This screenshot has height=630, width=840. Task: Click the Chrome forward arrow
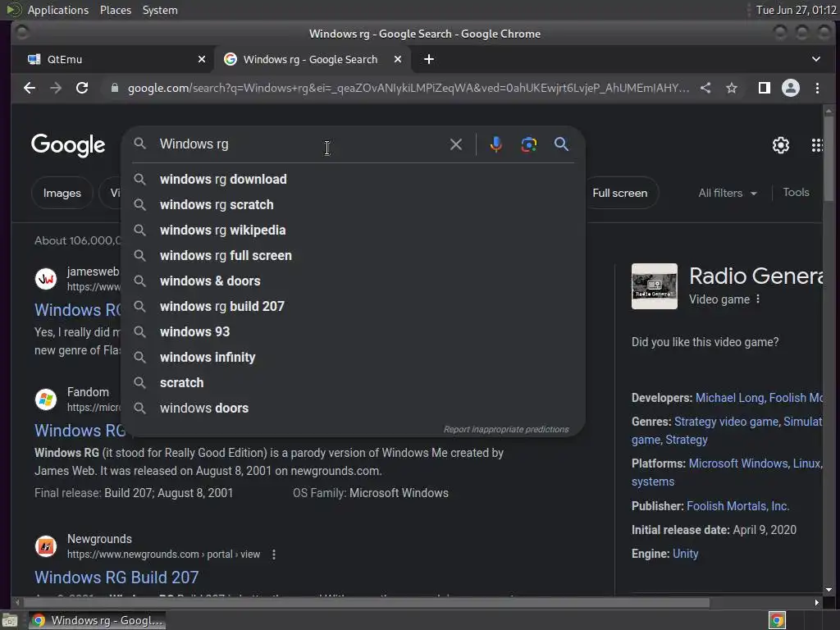point(56,88)
